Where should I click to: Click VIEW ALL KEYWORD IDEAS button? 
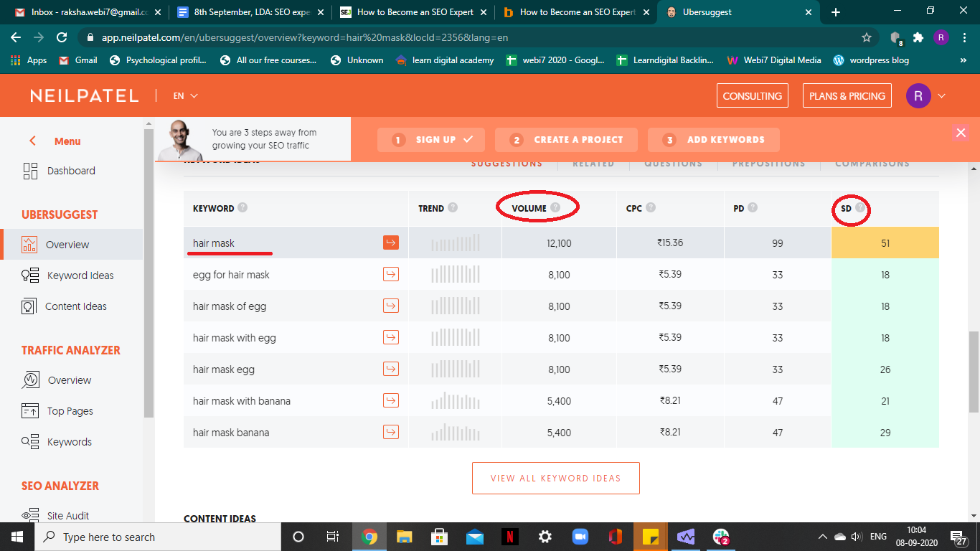[x=556, y=478]
